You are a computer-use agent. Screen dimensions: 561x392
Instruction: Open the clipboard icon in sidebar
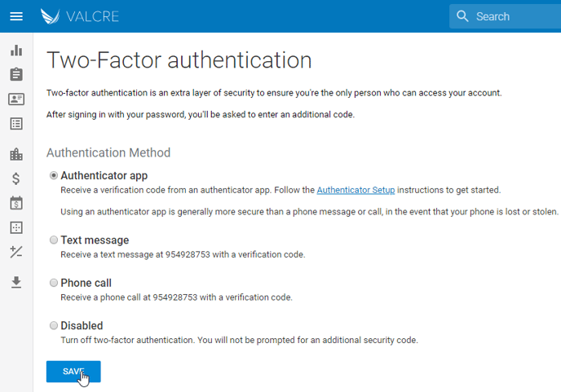(16, 74)
